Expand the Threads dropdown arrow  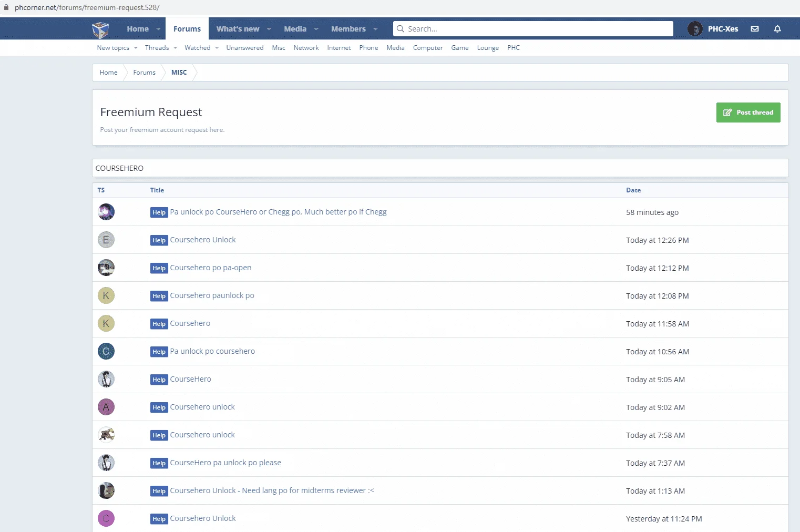(x=176, y=48)
